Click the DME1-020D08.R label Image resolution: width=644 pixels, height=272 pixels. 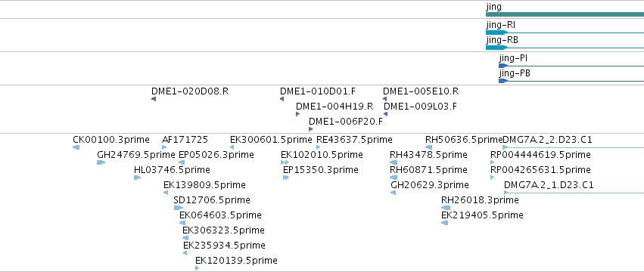point(190,91)
